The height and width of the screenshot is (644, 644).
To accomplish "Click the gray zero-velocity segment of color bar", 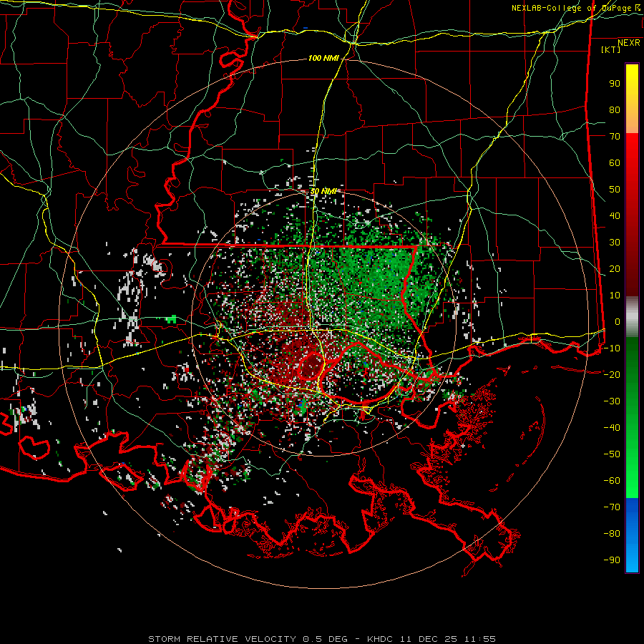I will coord(632,317).
